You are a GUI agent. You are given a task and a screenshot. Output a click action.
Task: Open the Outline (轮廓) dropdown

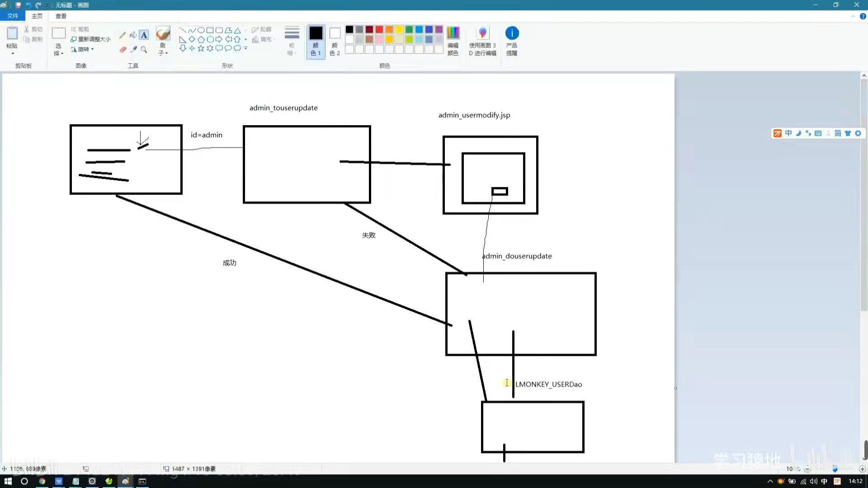pos(263,29)
